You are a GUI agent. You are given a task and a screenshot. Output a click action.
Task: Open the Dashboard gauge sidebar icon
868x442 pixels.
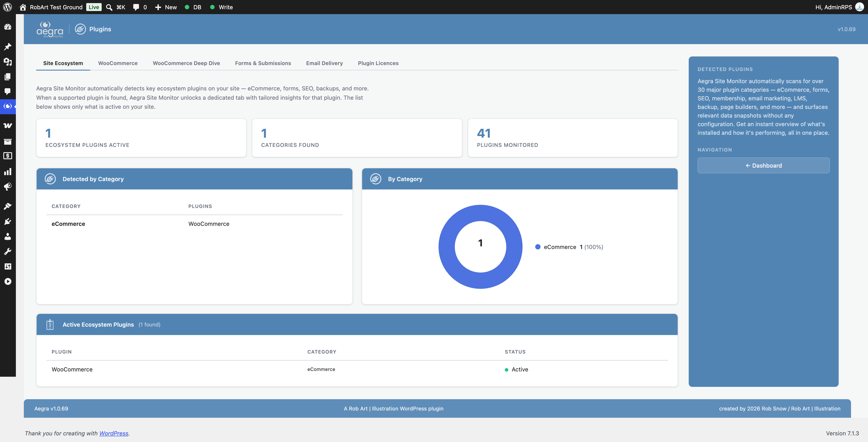(x=8, y=27)
